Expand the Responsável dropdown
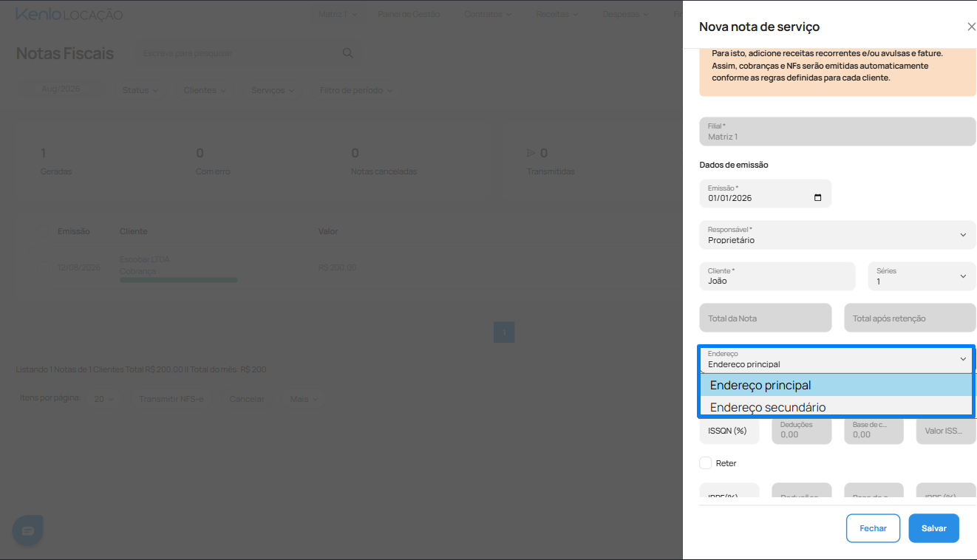Image resolution: width=977 pixels, height=560 pixels. tap(837, 235)
